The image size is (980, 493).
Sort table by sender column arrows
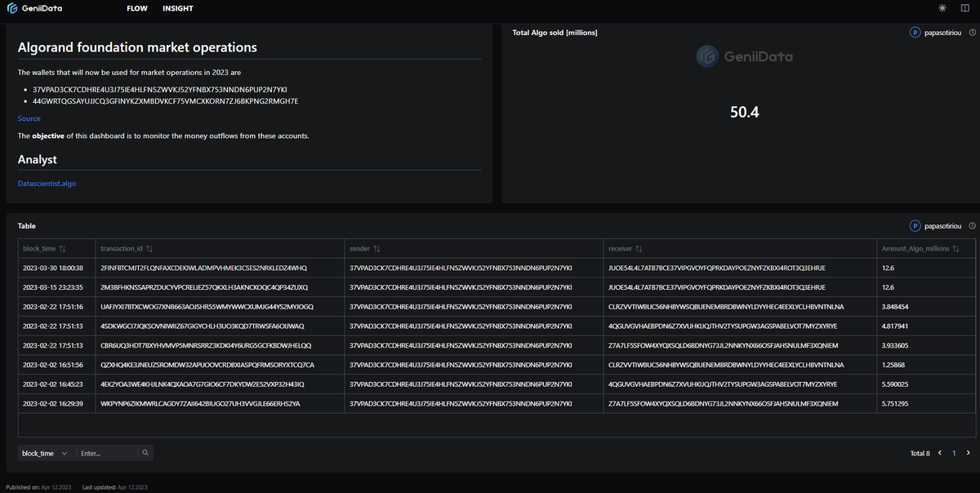376,248
